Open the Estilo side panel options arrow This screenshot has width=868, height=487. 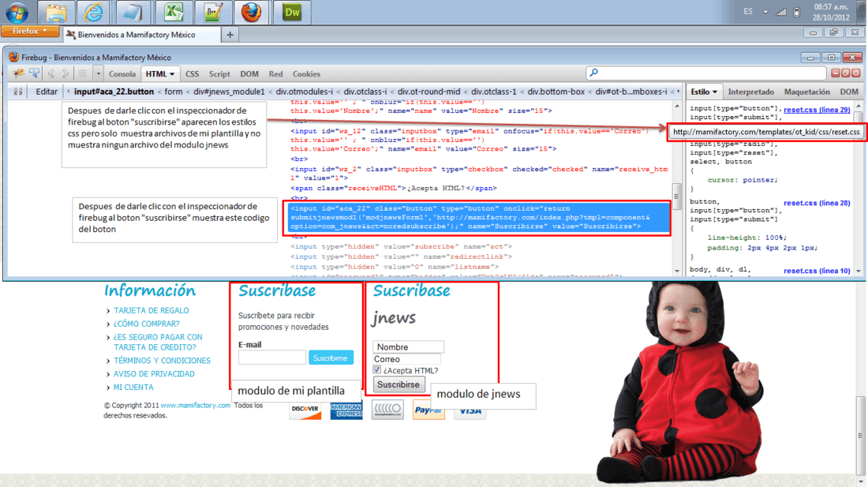(715, 92)
